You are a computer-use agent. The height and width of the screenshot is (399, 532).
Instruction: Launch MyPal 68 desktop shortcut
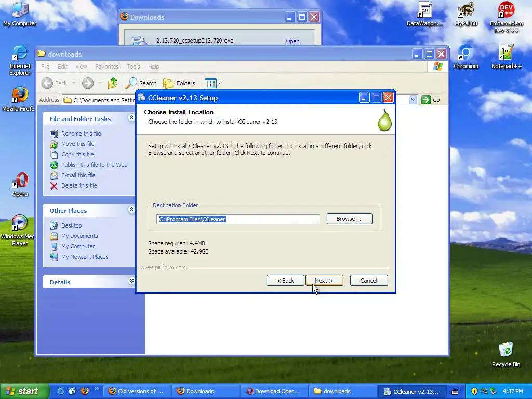[x=466, y=14]
